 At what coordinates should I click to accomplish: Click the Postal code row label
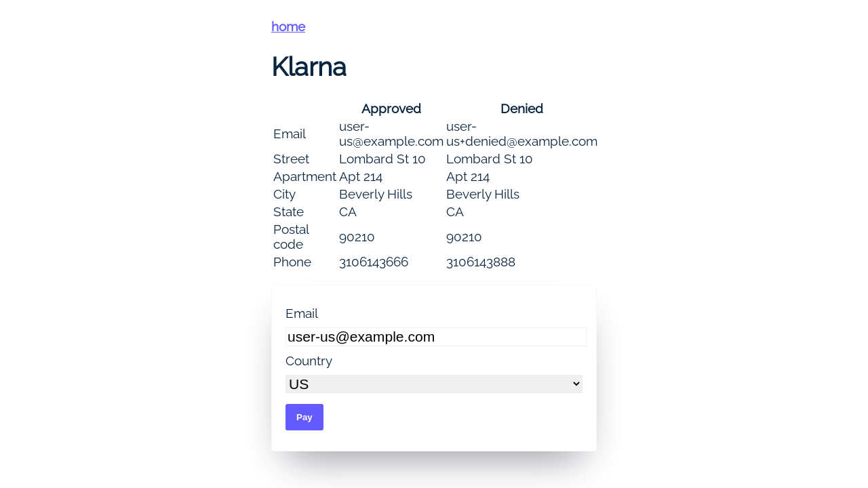pyautogui.click(x=292, y=237)
